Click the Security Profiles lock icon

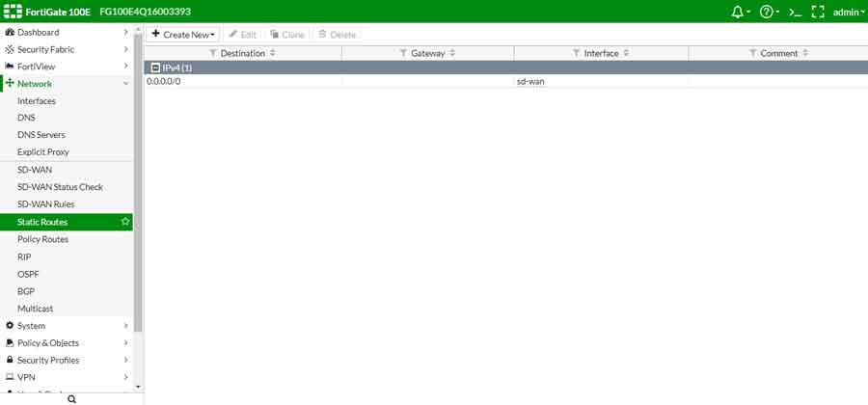(10, 360)
